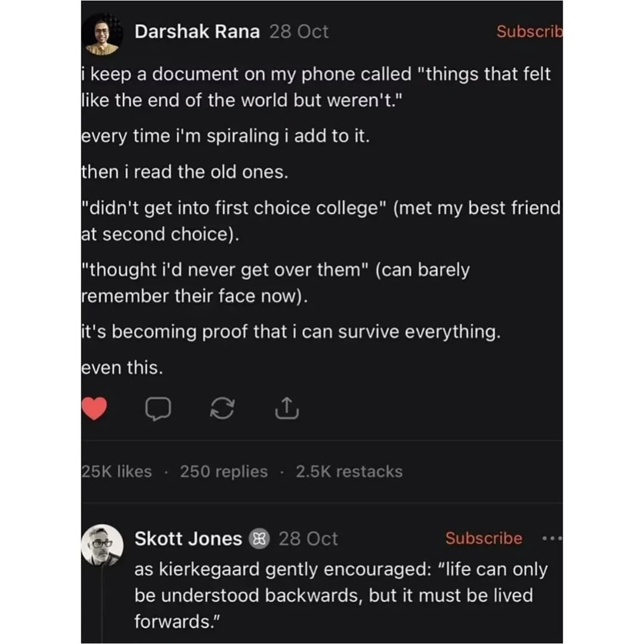Like the post with the heart icon
The width and height of the screenshot is (644, 644).
pos(94,408)
